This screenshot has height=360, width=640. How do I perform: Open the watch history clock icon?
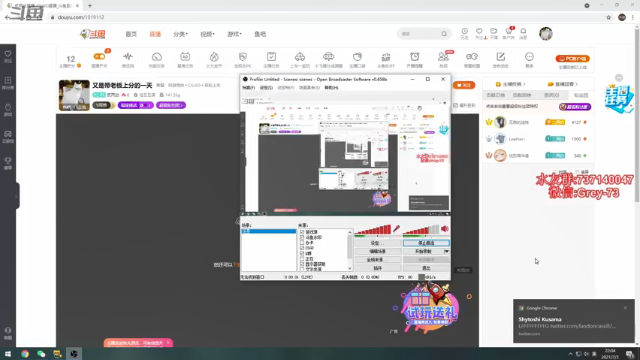[464, 31]
